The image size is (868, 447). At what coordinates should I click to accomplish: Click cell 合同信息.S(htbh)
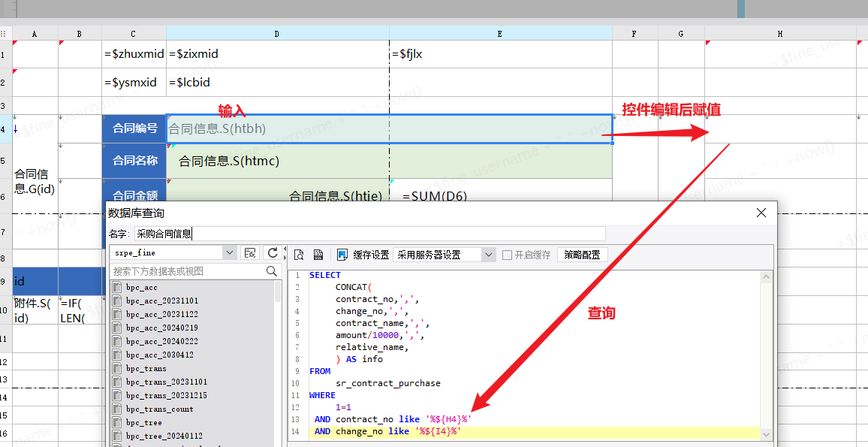point(389,129)
